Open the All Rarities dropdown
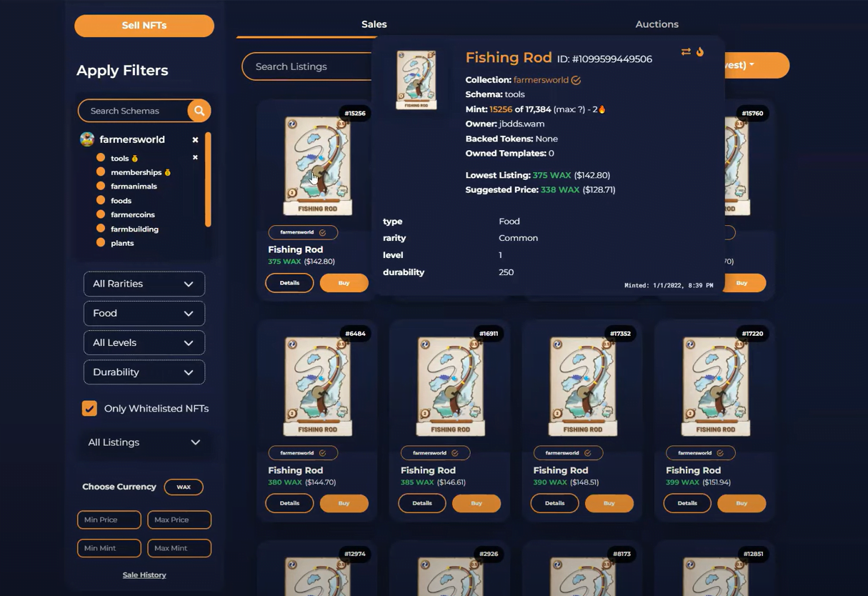This screenshot has height=596, width=868. [144, 284]
